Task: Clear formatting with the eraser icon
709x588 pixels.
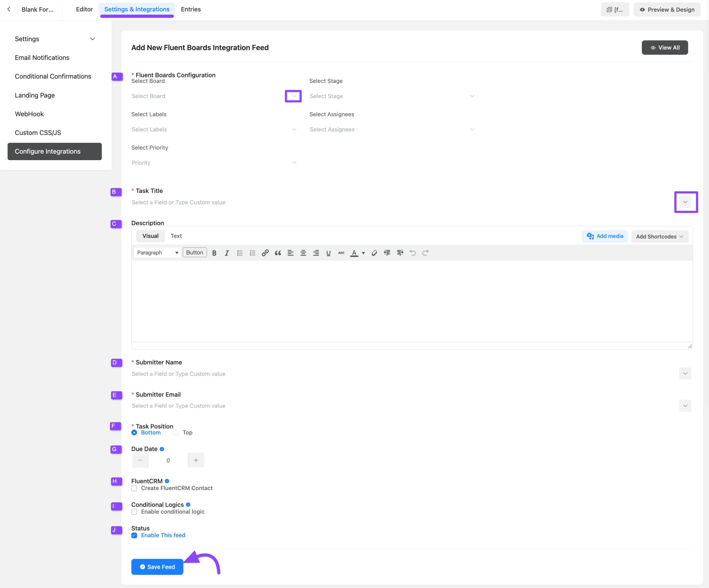Action: (374, 253)
